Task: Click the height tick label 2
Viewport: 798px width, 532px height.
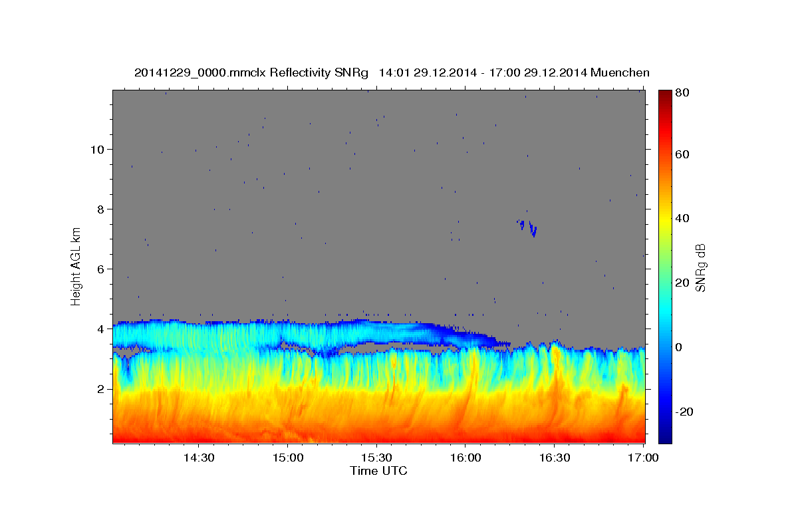Action: tap(101, 388)
